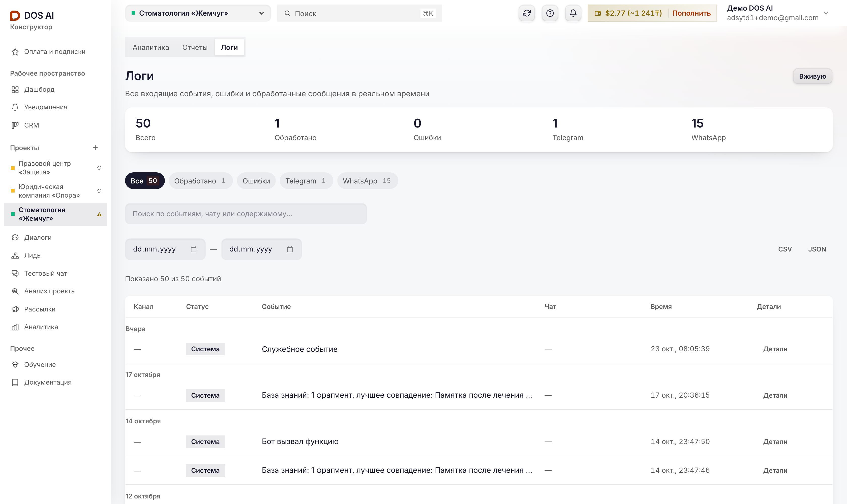Export logs as CSV
The image size is (847, 504).
pyautogui.click(x=785, y=249)
